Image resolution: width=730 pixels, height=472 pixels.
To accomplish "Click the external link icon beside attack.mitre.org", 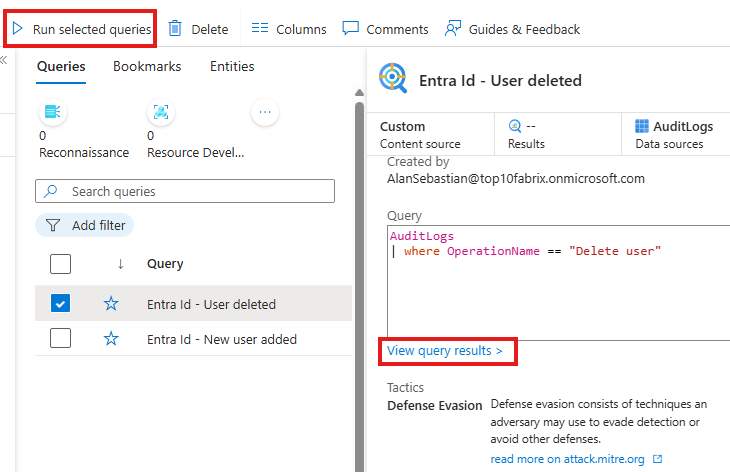I will pyautogui.click(x=657, y=459).
